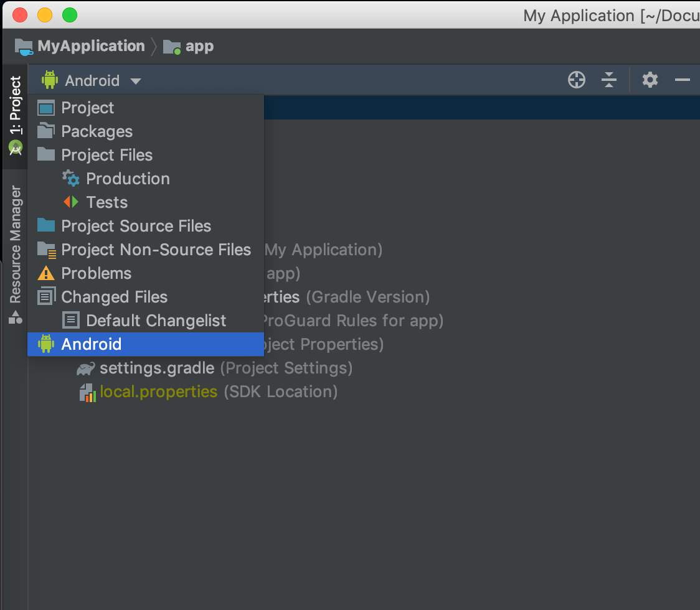Image resolution: width=700 pixels, height=610 pixels.
Task: Click the app module breadcrumb icon
Action: [x=172, y=47]
